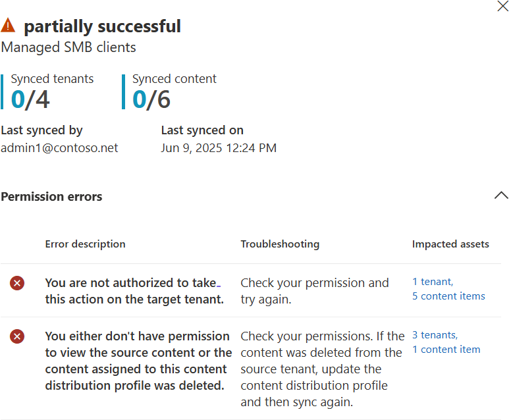Collapse the Permission errors section
This screenshot has width=509, height=420.
(501, 195)
